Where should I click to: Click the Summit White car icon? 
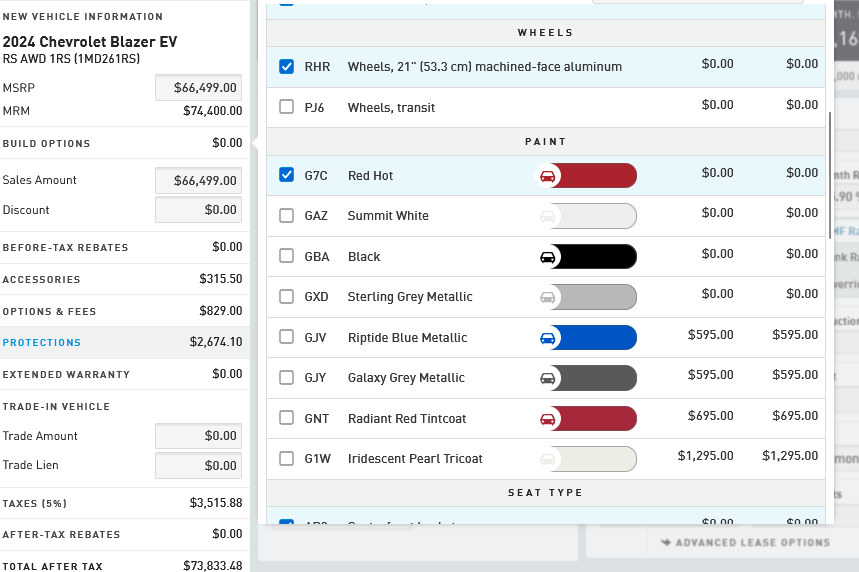tap(547, 216)
